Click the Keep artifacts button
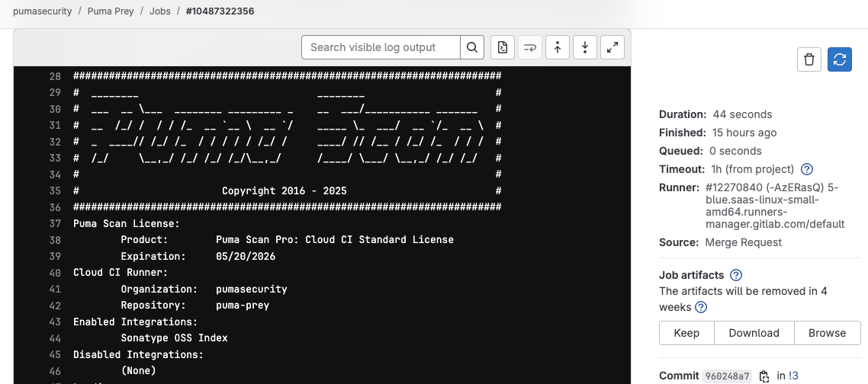The width and height of the screenshot is (868, 384). 686,333
